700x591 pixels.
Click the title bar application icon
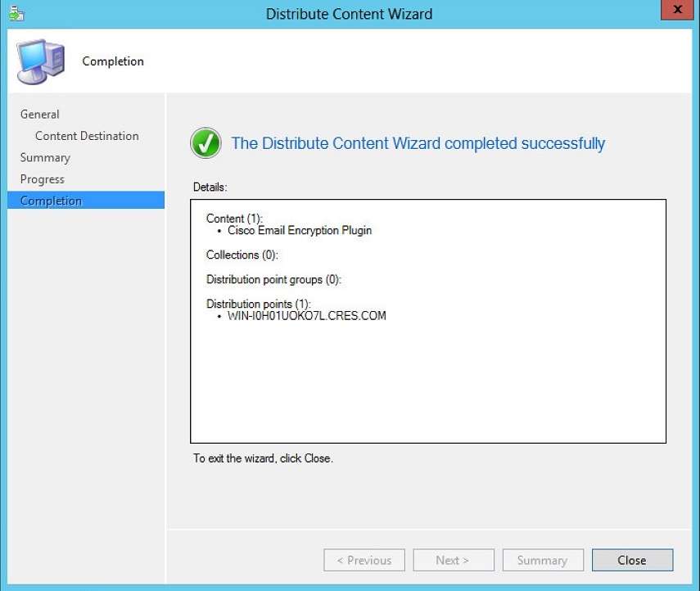coord(17,13)
